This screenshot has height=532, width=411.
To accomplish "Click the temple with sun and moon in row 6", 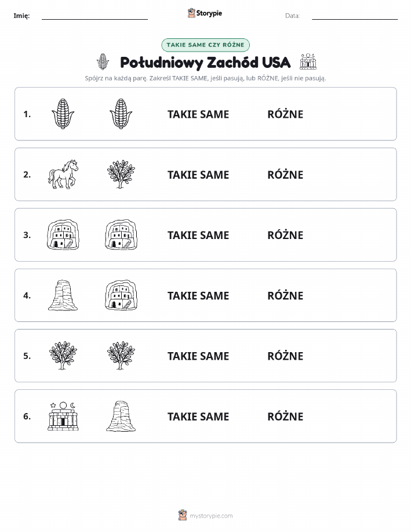I will 63,416.
